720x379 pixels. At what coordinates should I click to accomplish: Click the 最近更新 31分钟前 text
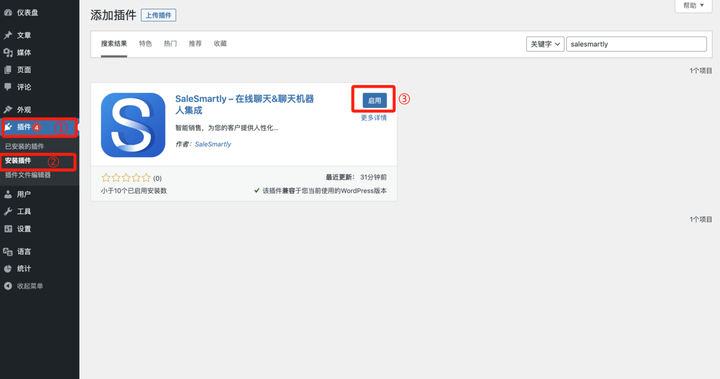[356, 177]
